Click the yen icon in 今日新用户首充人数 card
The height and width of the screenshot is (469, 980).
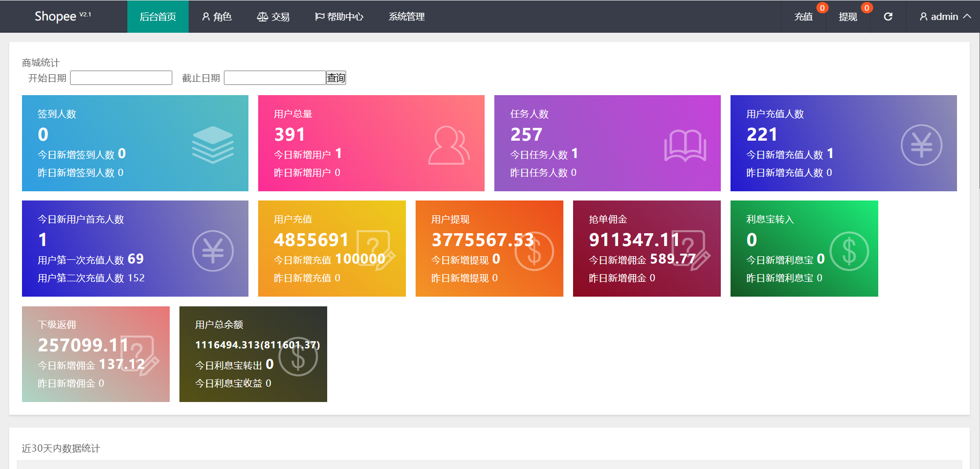pos(213,251)
